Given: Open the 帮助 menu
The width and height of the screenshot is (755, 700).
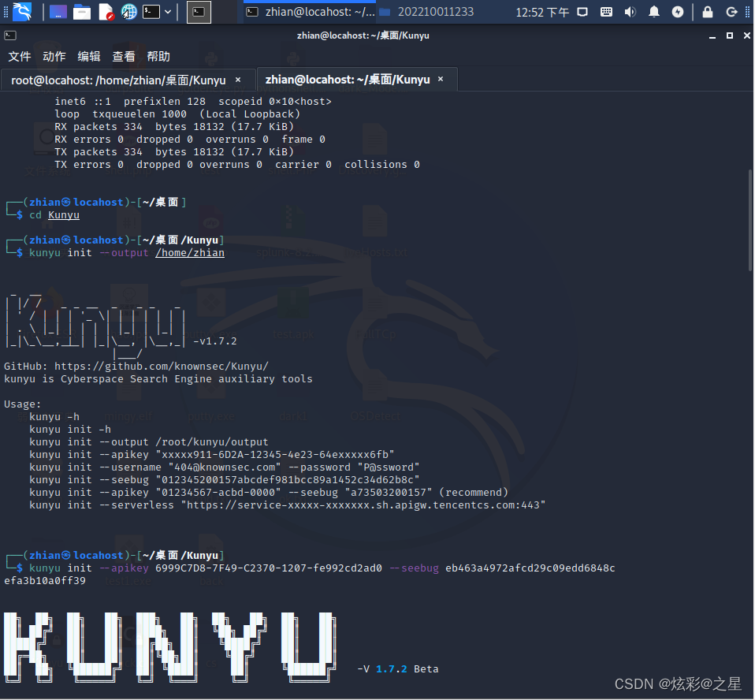Looking at the screenshot, I should coord(158,57).
